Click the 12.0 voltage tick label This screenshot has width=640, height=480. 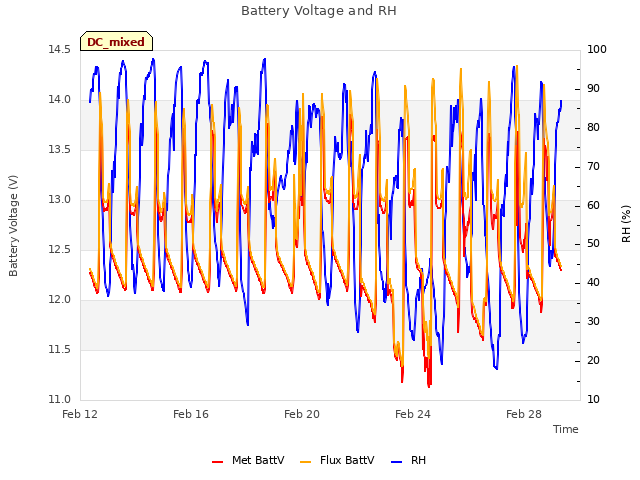click(x=59, y=300)
